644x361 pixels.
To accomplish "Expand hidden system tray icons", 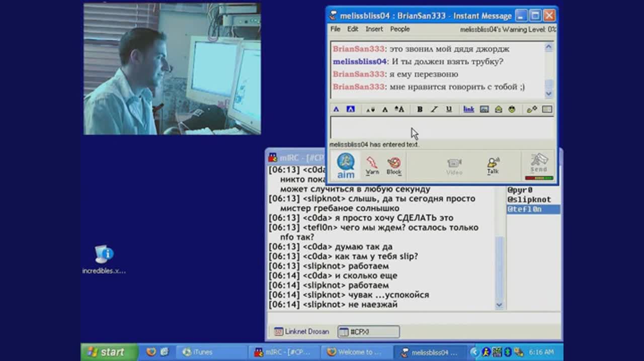I will pyautogui.click(x=475, y=352).
